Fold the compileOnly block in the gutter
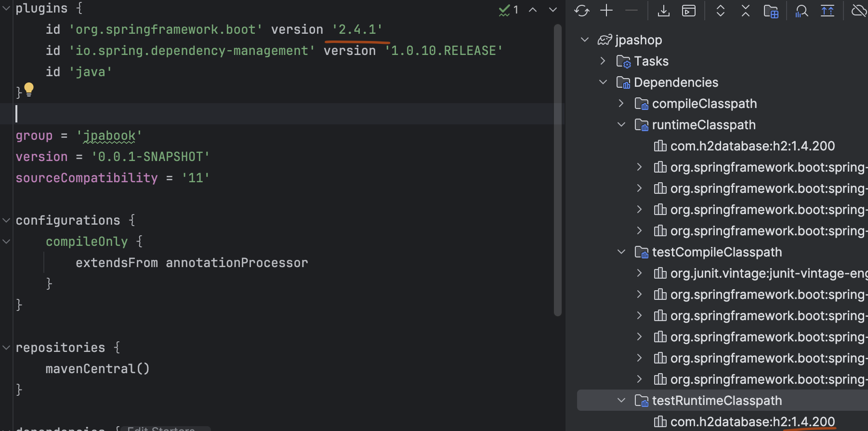 pyautogui.click(x=6, y=242)
